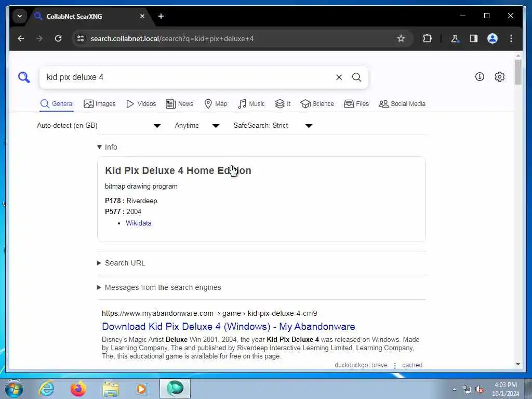Expand the Search URL section
Viewport: 532px width, 399px height.
[121, 263]
